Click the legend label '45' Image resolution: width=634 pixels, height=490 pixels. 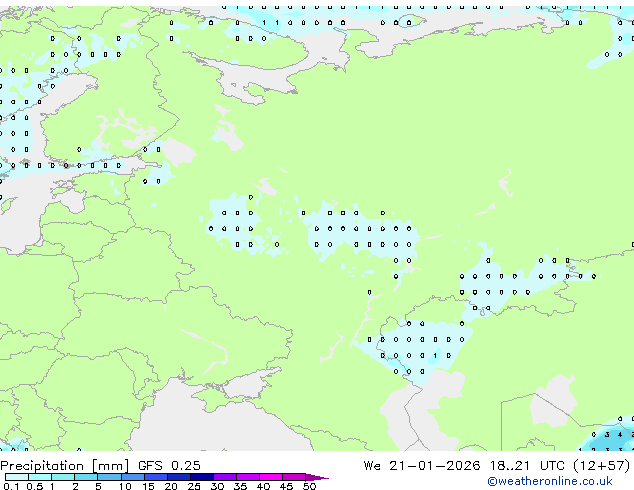(287, 486)
